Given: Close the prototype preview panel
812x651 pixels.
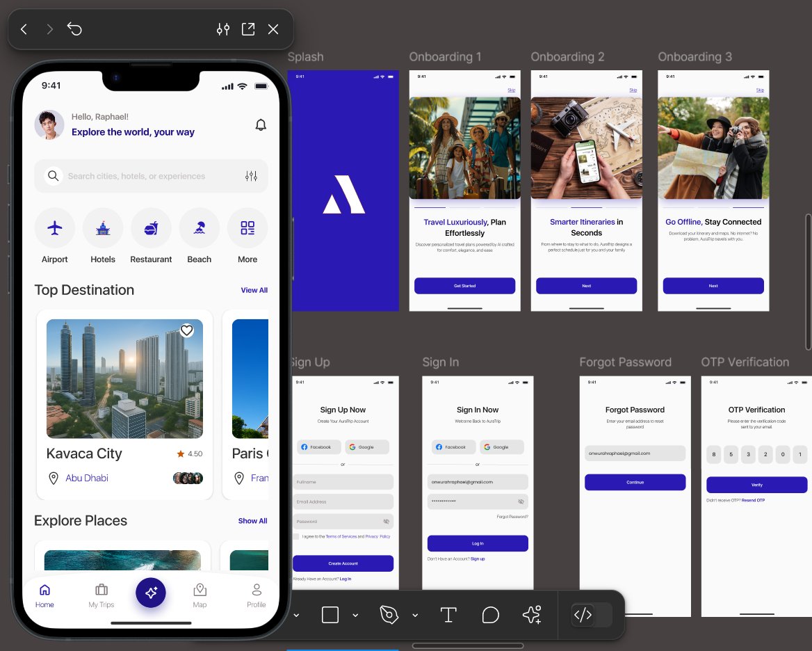Looking at the screenshot, I should click(273, 29).
